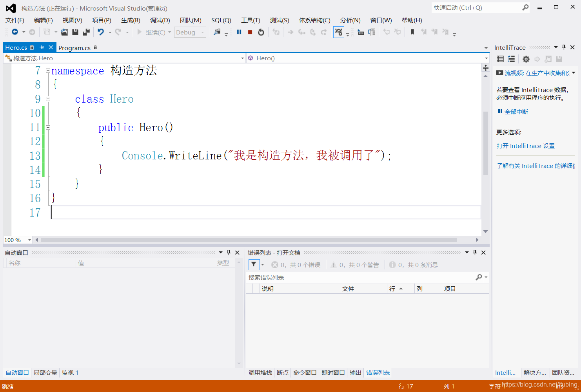Collapse the Hero class code region

(x=48, y=99)
